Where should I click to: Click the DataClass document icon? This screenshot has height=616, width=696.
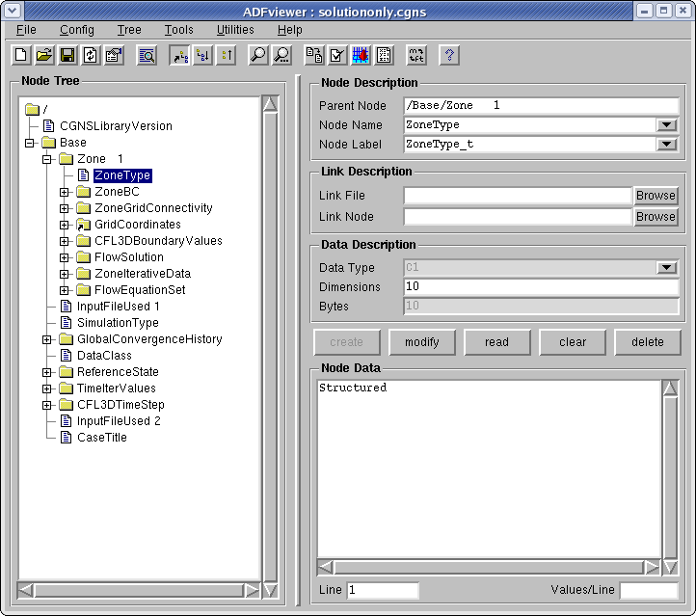[66, 356]
